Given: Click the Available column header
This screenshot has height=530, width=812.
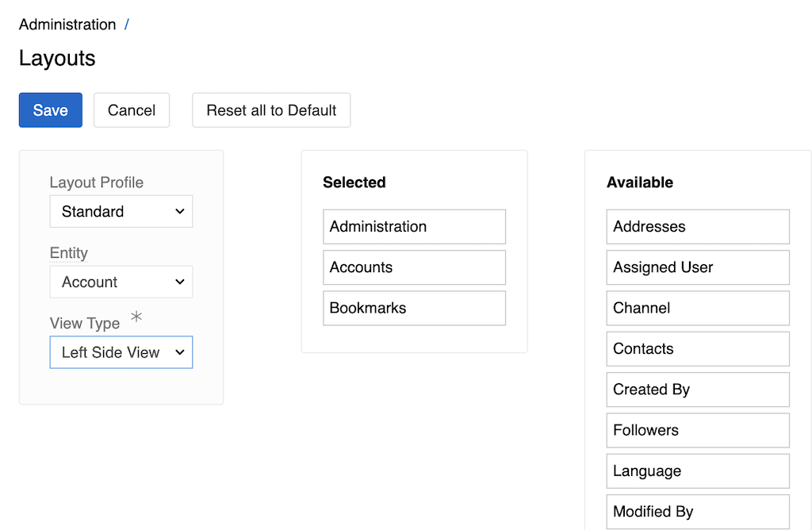Looking at the screenshot, I should pyautogui.click(x=640, y=182).
